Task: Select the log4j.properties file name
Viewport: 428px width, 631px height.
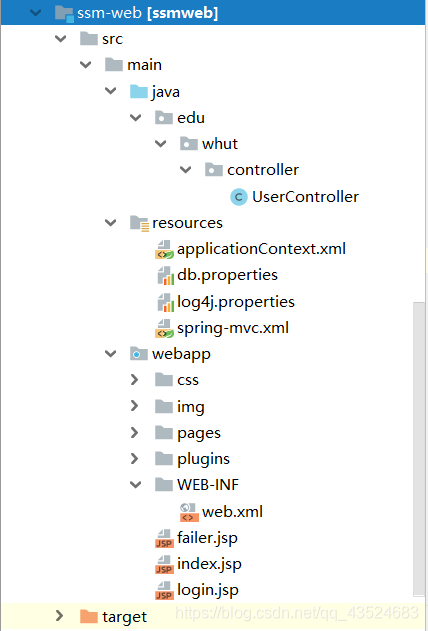Action: (236, 302)
